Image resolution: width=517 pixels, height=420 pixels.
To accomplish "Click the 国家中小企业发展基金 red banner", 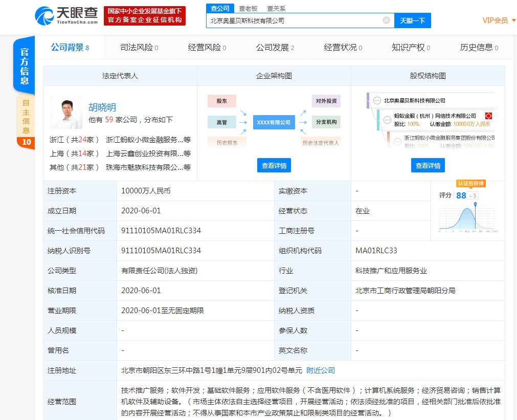I will click(145, 15).
